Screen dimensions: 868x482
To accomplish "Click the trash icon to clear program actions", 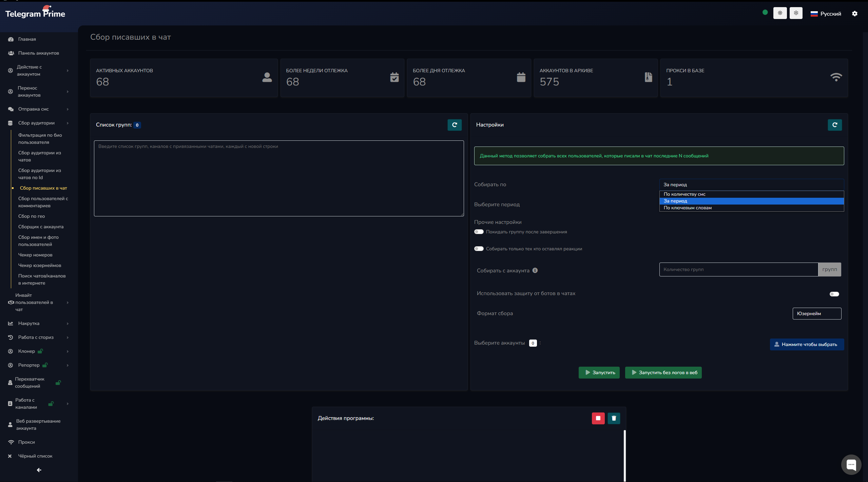I will click(614, 418).
